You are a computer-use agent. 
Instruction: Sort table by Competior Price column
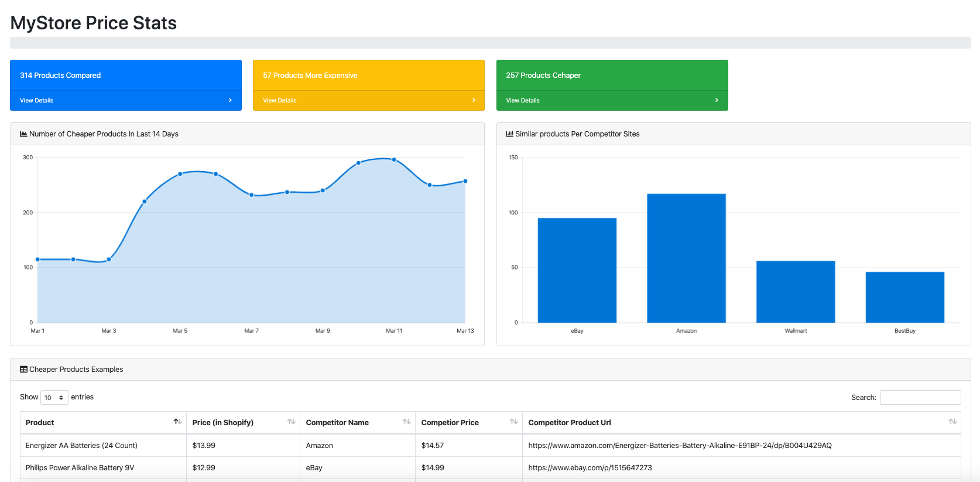pyautogui.click(x=469, y=423)
